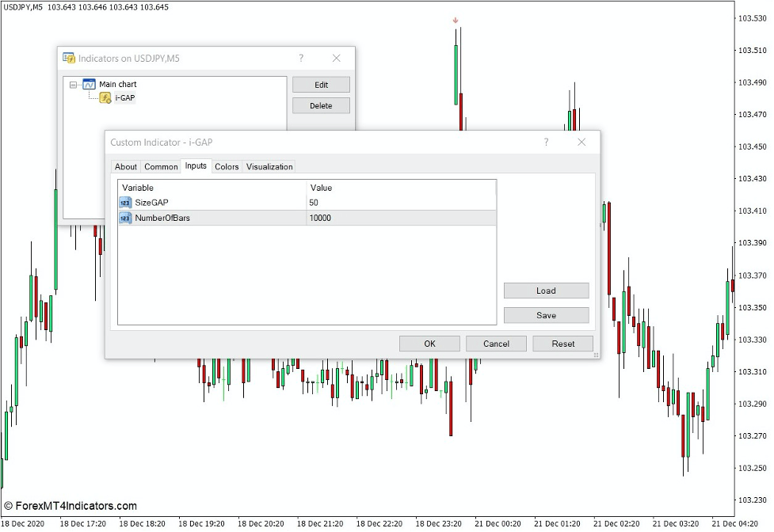
Task: Click the Indicators window title bar icon
Action: tap(68, 58)
